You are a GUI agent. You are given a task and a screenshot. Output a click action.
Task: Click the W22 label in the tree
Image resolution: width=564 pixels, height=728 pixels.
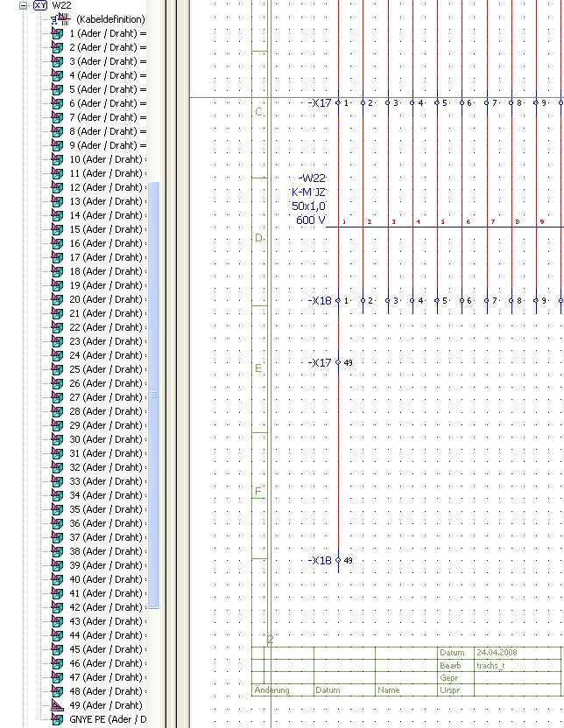(61, 5)
